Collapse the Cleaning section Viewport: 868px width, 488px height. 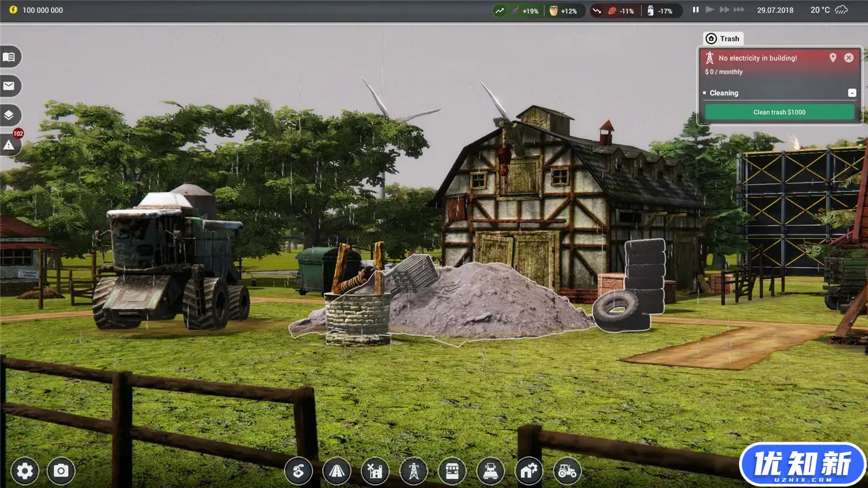tap(852, 92)
